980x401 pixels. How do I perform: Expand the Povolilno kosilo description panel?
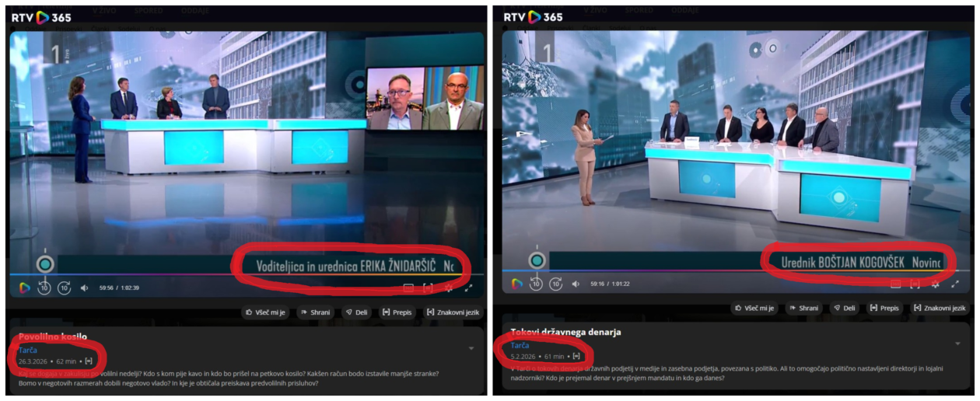[x=471, y=349]
